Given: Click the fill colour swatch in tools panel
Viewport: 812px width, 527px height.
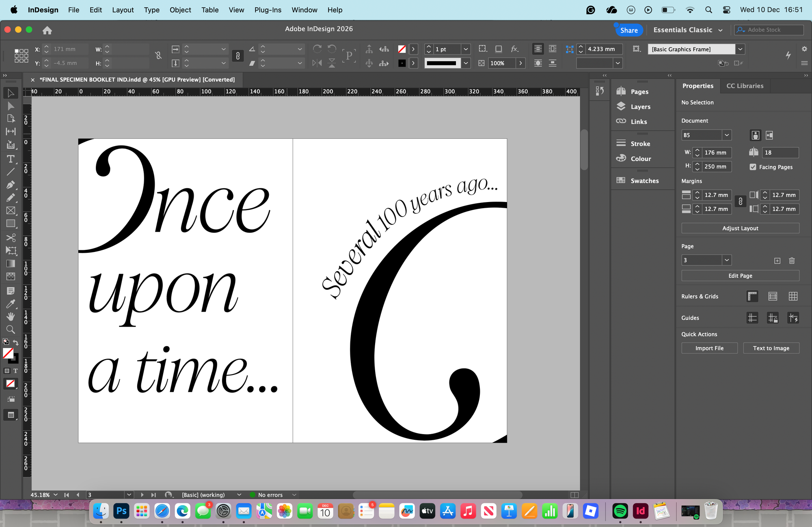Looking at the screenshot, I should pos(8,353).
